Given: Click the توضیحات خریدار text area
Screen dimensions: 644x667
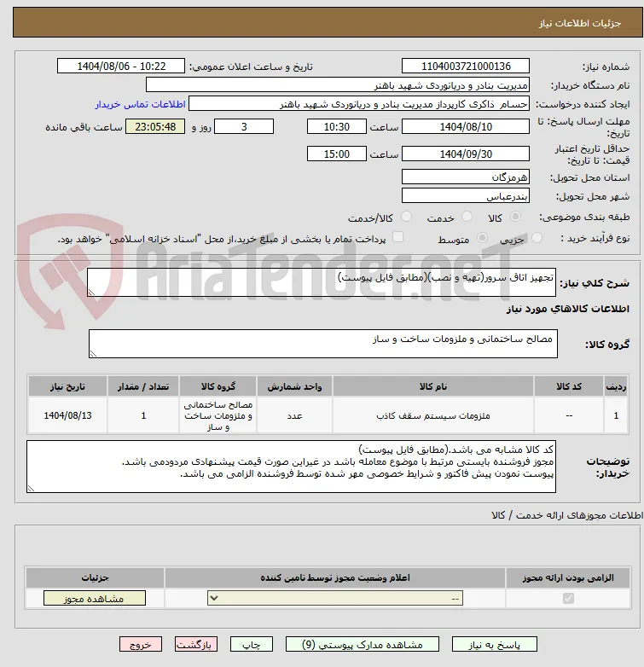Looking at the screenshot, I should coord(292,467).
